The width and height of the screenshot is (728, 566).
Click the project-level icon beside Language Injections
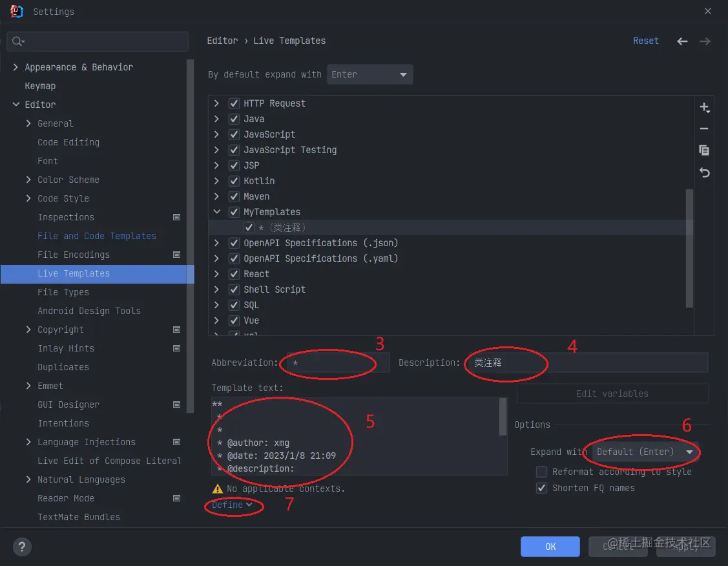tap(176, 442)
